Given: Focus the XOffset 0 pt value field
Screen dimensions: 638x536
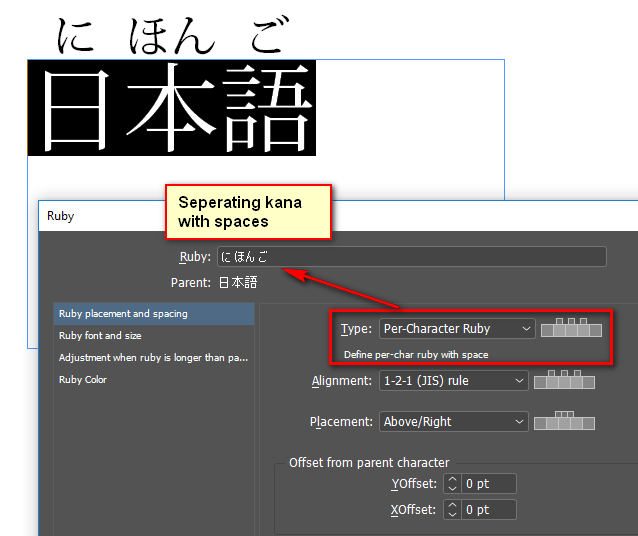Looking at the screenshot, I should pos(488,510).
